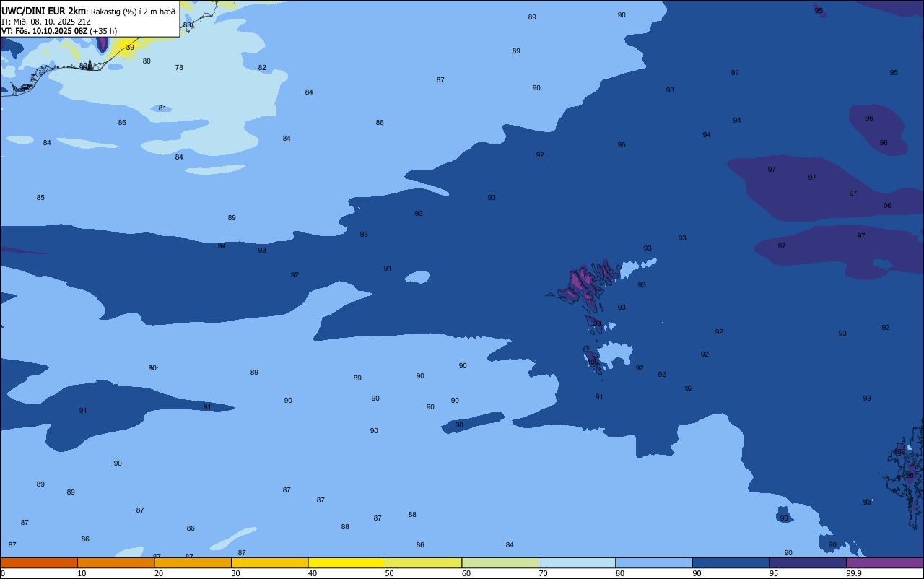Click the UWC/DINI EUR 2km title text

point(43,11)
